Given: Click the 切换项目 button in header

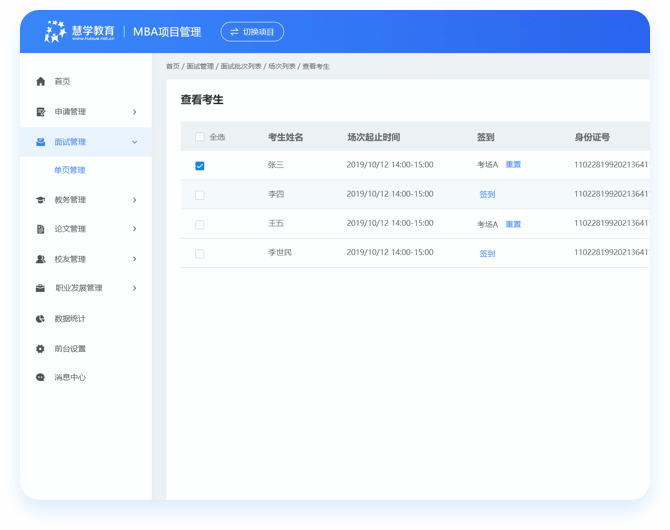Looking at the screenshot, I should coord(252,32).
